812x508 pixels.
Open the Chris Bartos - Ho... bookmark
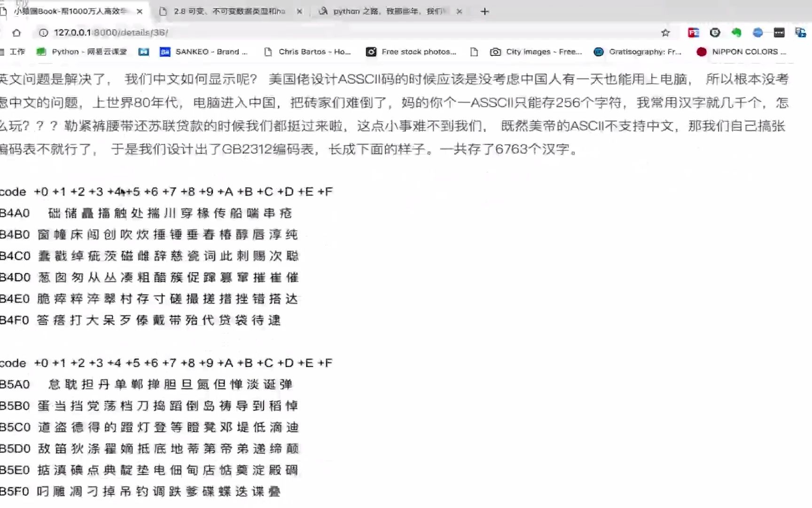click(x=308, y=52)
